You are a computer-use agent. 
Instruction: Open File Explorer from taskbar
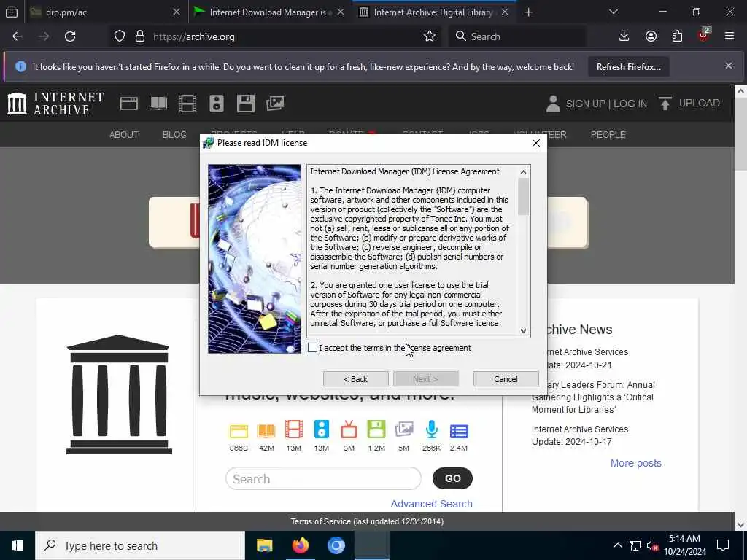click(x=264, y=545)
